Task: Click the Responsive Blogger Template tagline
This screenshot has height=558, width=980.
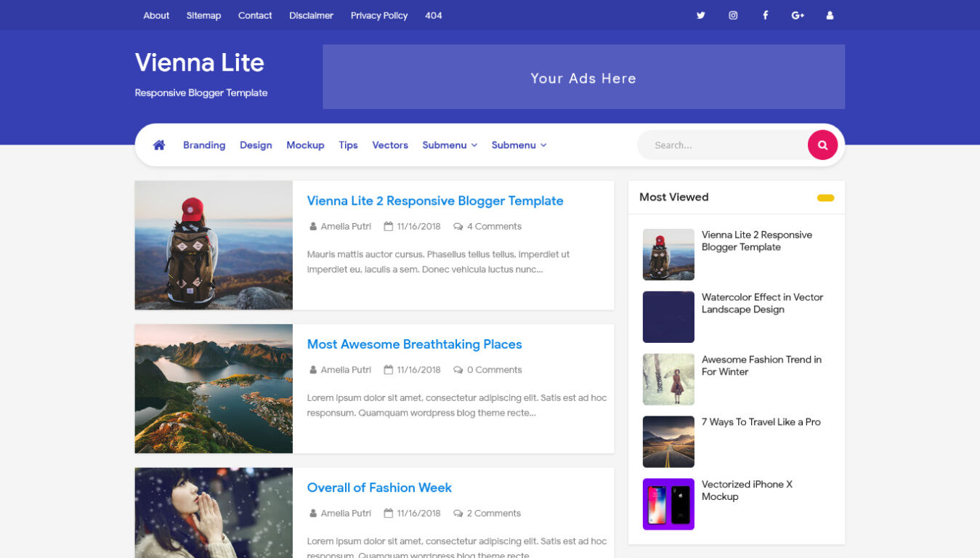Action: click(201, 93)
